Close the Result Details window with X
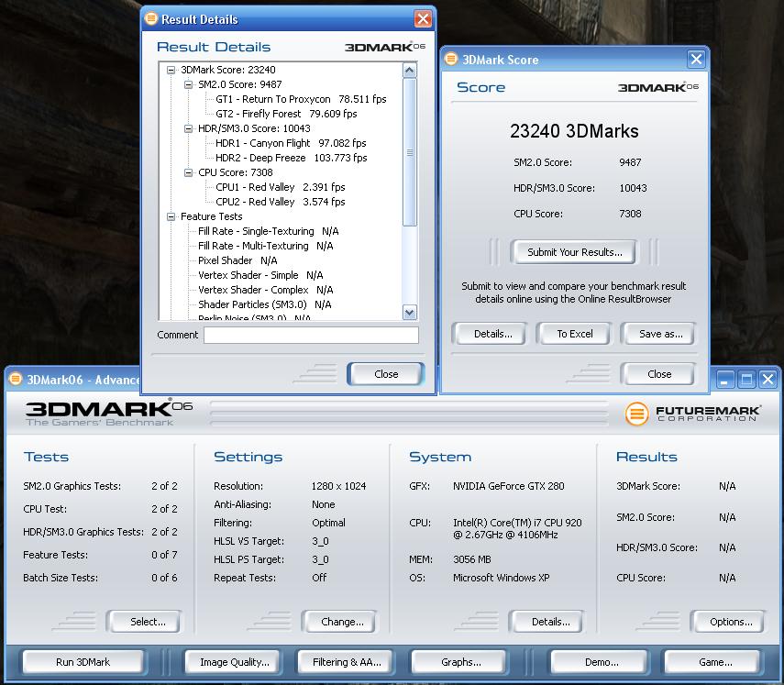The width and height of the screenshot is (784, 685). click(x=422, y=19)
